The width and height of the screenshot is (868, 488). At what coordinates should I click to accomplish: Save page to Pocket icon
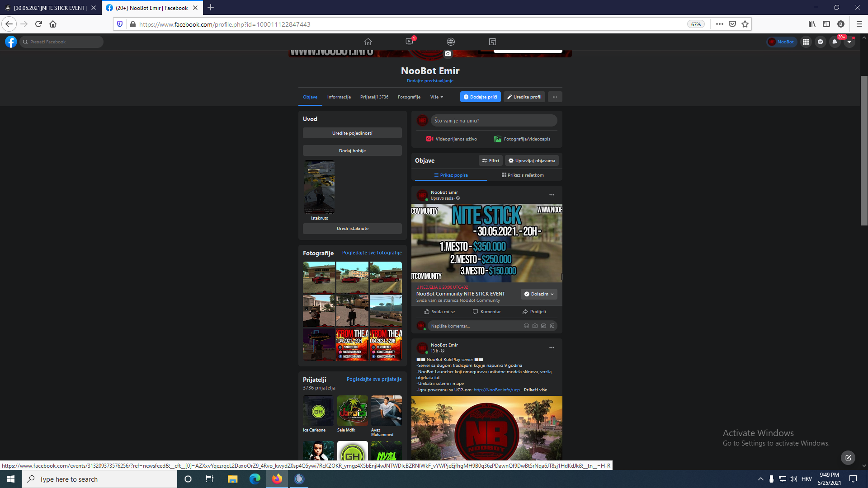coord(732,24)
